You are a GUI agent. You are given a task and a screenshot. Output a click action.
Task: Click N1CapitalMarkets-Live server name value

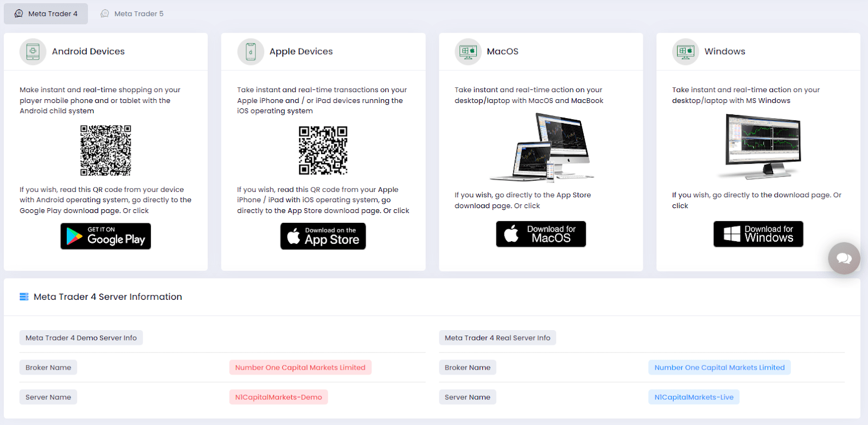[694, 397]
